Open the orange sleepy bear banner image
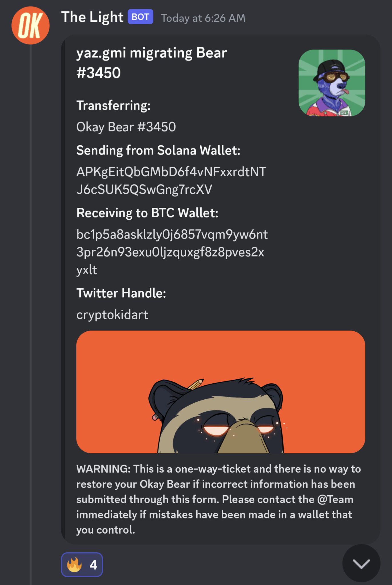 coord(221,392)
